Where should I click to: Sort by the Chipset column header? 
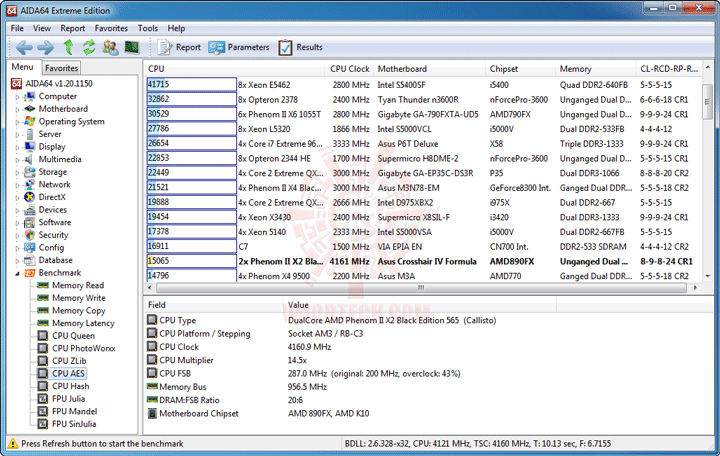pyautogui.click(x=521, y=69)
